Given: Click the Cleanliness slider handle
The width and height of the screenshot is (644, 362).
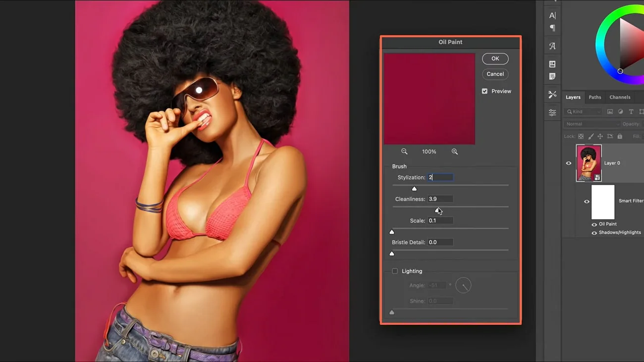Looking at the screenshot, I should (x=437, y=210).
